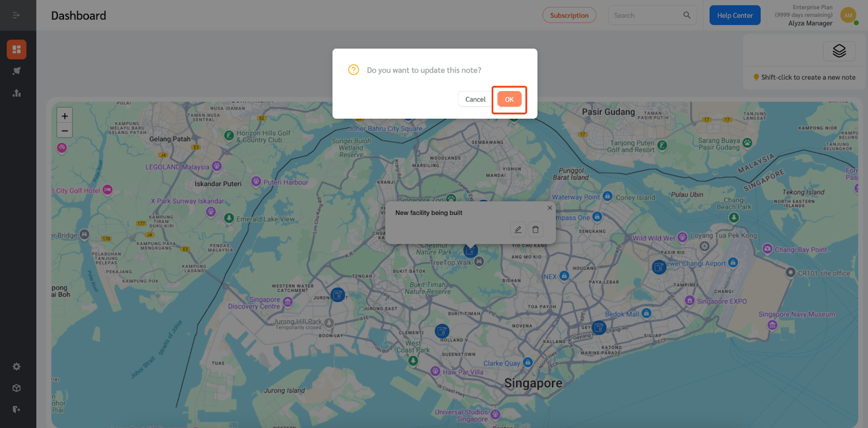
Task: Select the Clarke Quay map pin
Action: tap(528, 362)
